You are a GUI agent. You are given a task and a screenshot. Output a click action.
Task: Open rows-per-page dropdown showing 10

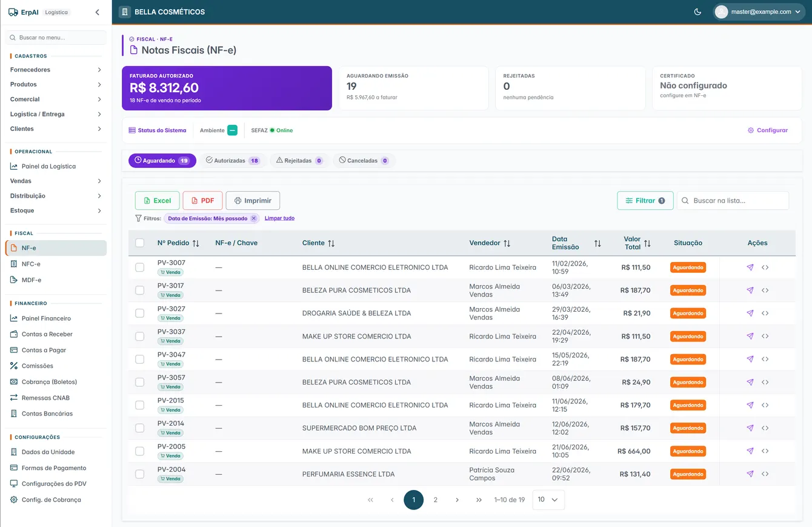pyautogui.click(x=548, y=500)
